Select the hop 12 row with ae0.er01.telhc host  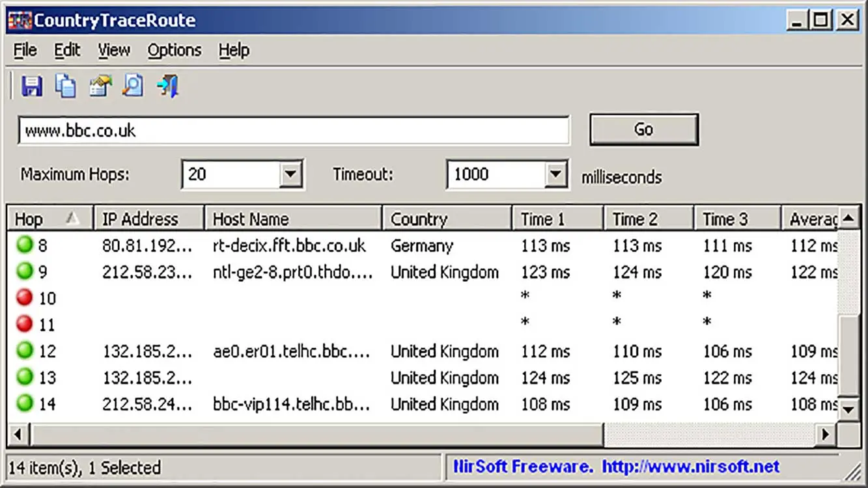coord(291,351)
